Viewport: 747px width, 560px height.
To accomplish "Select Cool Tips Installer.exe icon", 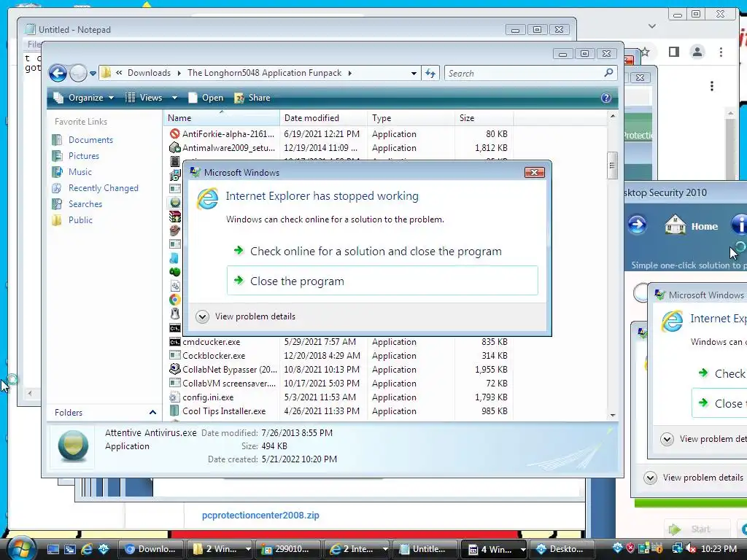I will pos(175,411).
